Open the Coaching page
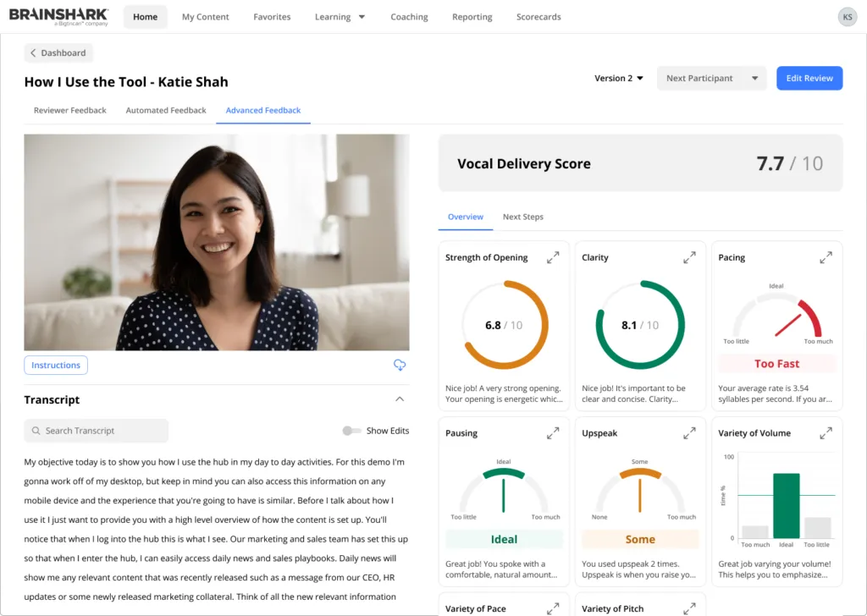 coord(409,17)
